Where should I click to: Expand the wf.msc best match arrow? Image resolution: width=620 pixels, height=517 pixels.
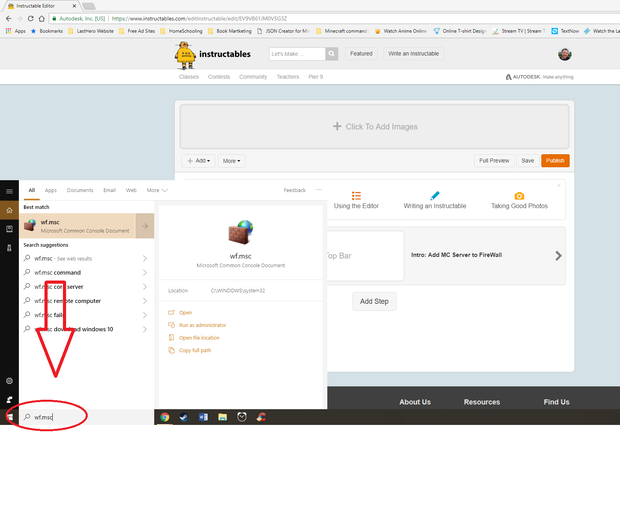point(145,227)
